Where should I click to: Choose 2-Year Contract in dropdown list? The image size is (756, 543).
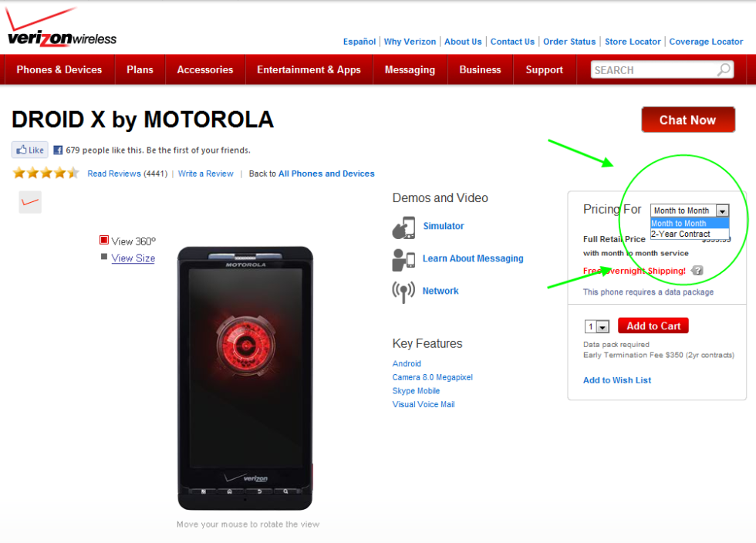click(690, 234)
